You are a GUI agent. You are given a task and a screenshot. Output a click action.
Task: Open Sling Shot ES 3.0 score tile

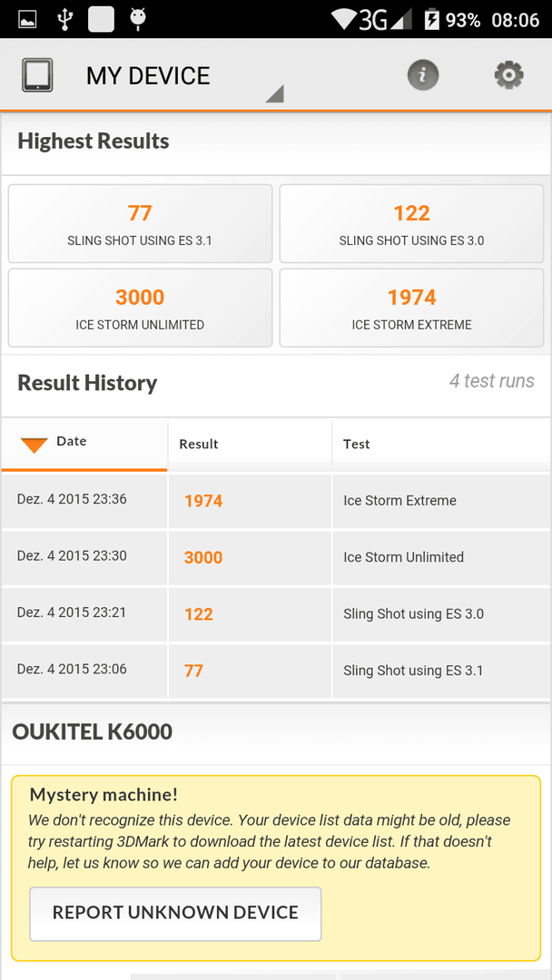click(x=411, y=223)
